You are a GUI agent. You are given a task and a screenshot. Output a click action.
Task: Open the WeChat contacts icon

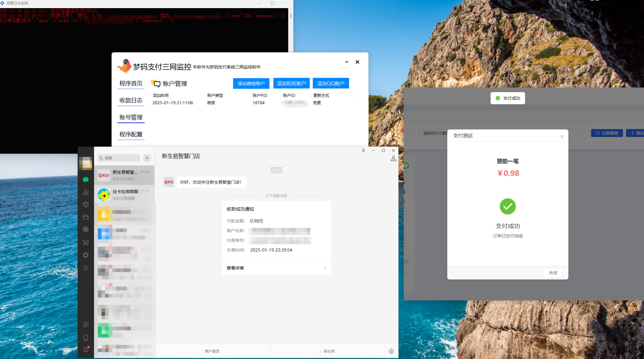[x=86, y=192]
